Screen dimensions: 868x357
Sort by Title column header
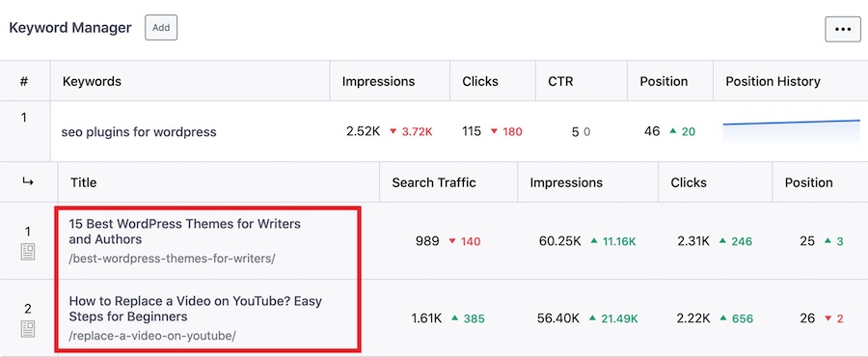tap(84, 182)
